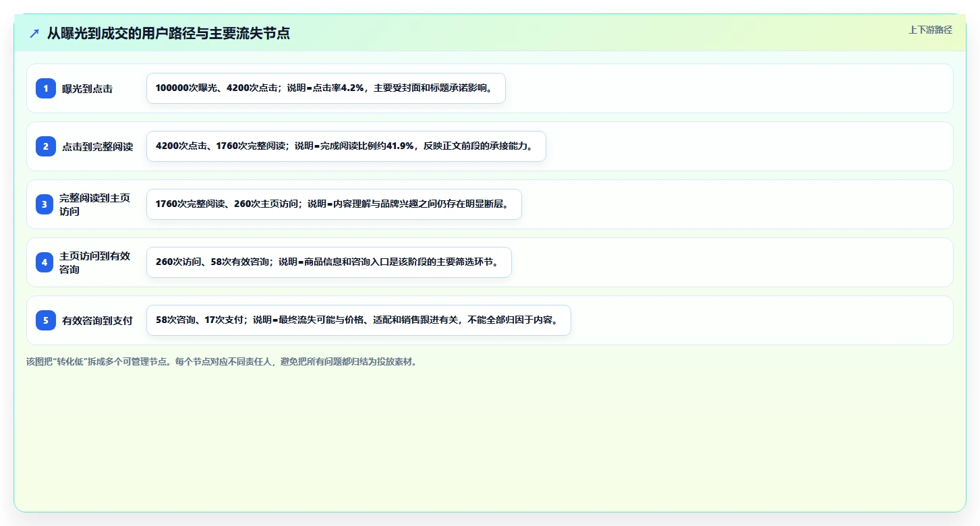Click step number 3 badge
980x526 pixels.
(45, 204)
